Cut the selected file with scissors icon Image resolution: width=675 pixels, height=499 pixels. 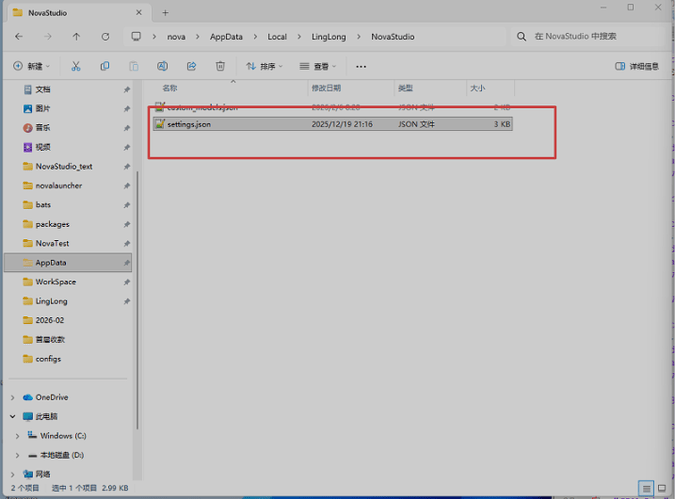tap(76, 66)
